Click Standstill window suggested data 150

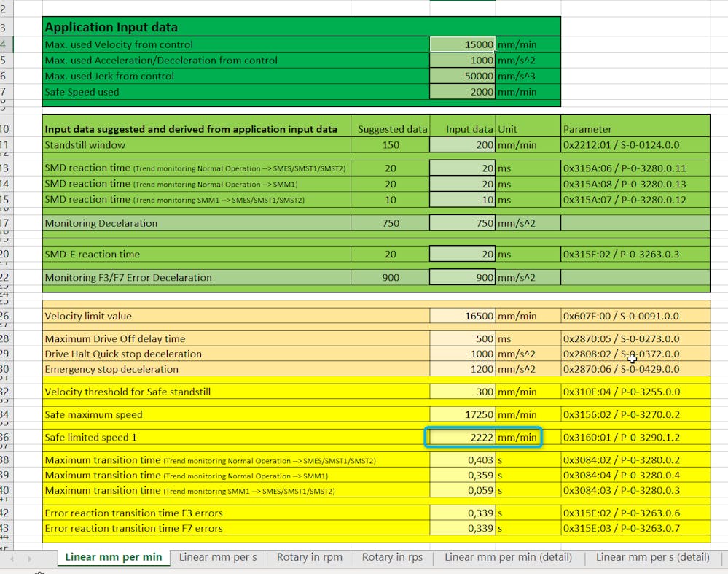coord(391,145)
